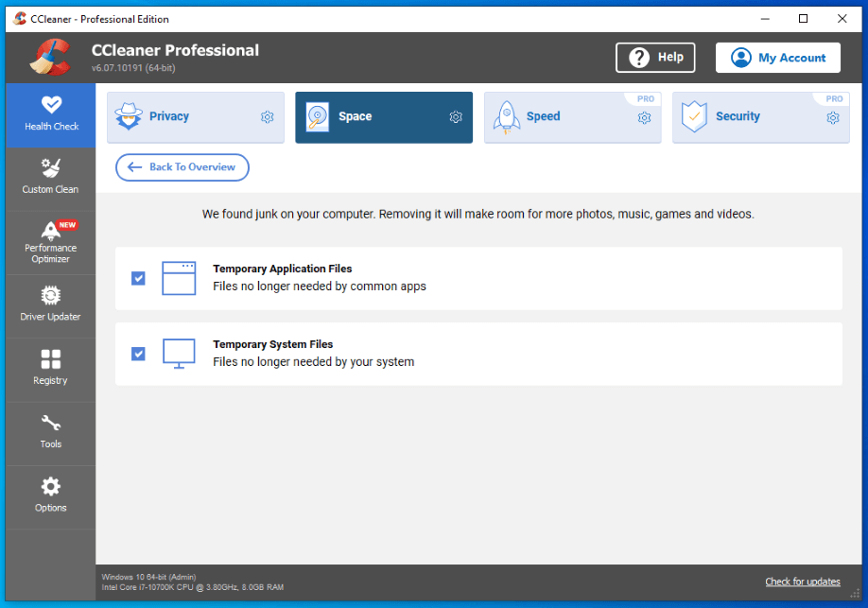Viewport: 868px width, 608px height.
Task: Open Custom Clean in the sidebar
Action: pos(50,179)
